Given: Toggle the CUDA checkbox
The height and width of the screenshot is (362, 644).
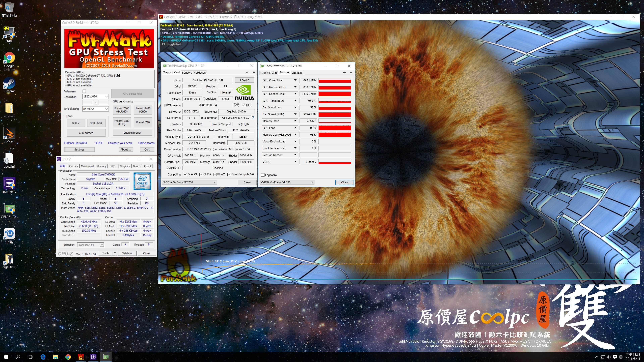Looking at the screenshot, I should coord(201,174).
